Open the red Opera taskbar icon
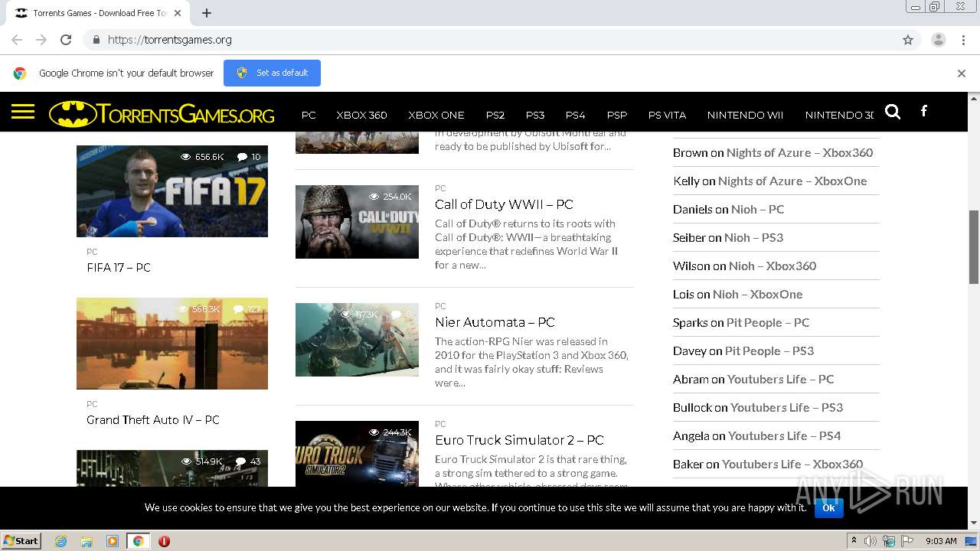Image resolution: width=980 pixels, height=551 pixels. pos(164,541)
